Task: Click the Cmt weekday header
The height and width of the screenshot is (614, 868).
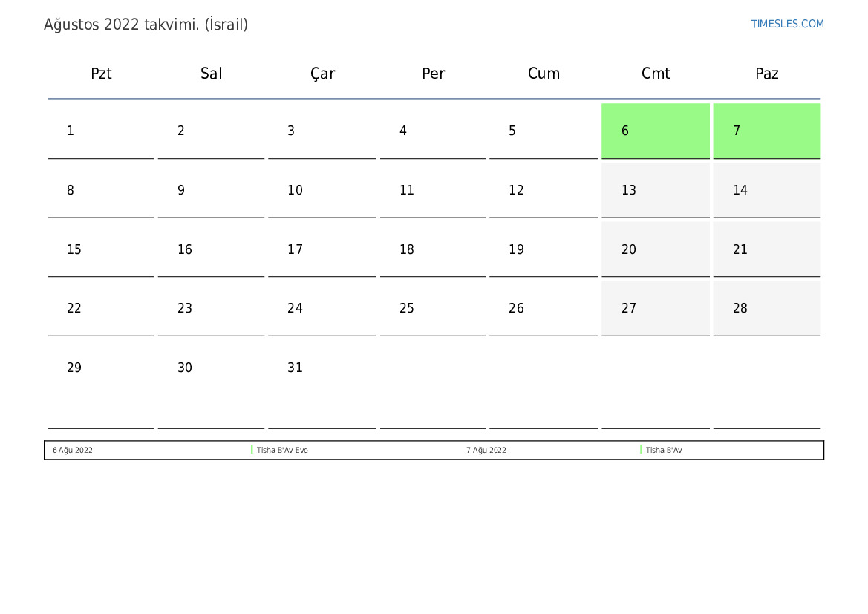Action: (x=656, y=74)
